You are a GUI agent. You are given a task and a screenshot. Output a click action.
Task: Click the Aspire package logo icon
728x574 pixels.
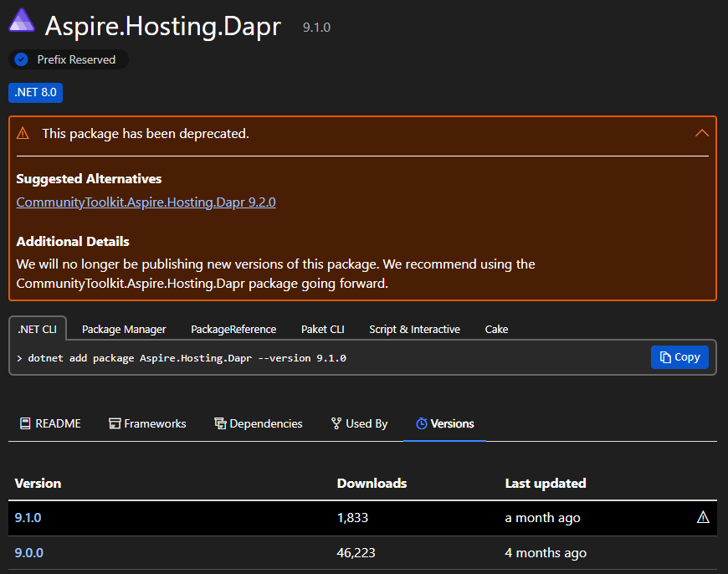pos(22,21)
